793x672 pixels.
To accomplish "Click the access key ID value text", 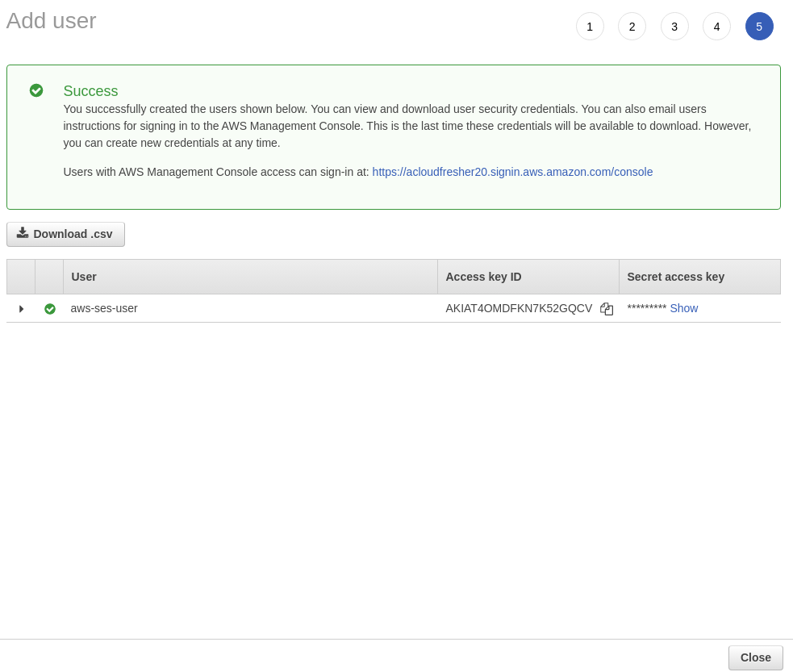I will click(x=519, y=308).
